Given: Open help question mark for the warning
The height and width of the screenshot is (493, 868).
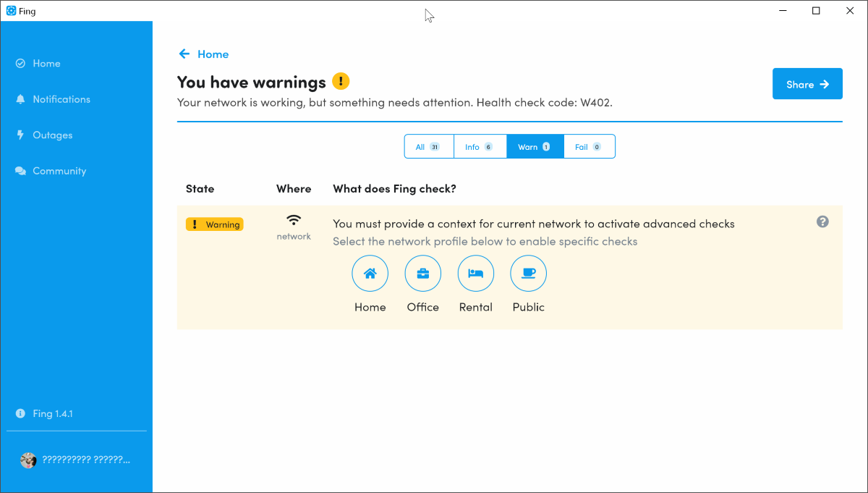Looking at the screenshot, I should point(822,222).
